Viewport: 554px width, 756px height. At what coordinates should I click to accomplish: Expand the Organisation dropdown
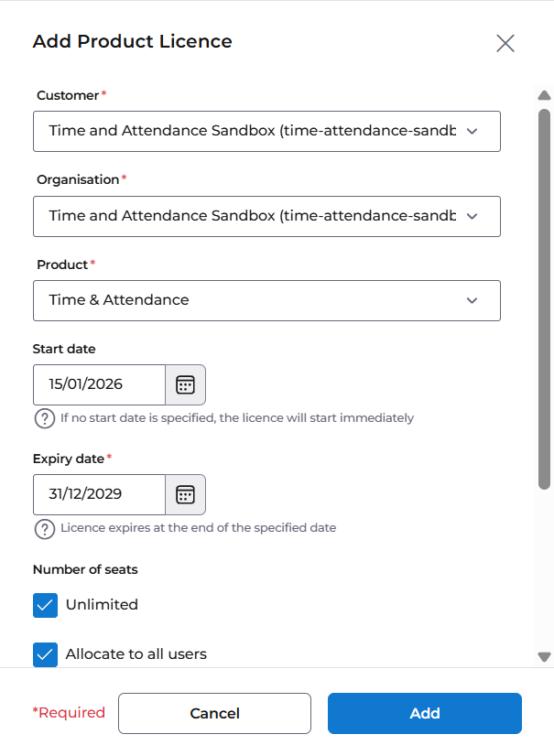point(266,217)
